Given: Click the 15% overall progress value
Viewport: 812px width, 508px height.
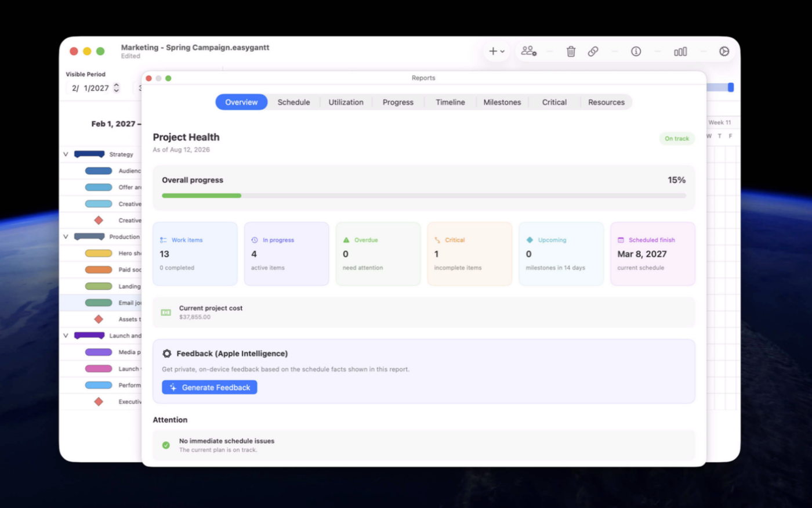Looking at the screenshot, I should (x=676, y=180).
